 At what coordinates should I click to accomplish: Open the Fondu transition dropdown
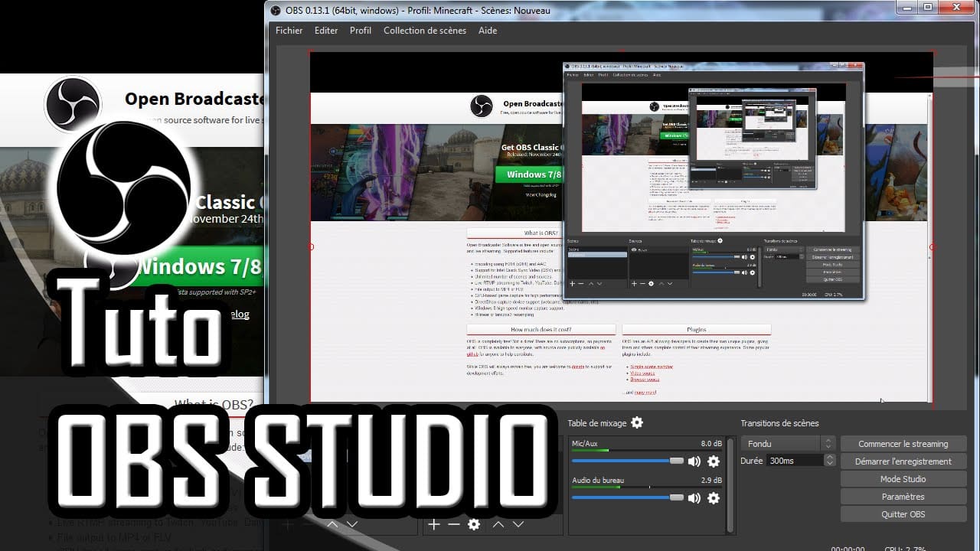(787, 444)
